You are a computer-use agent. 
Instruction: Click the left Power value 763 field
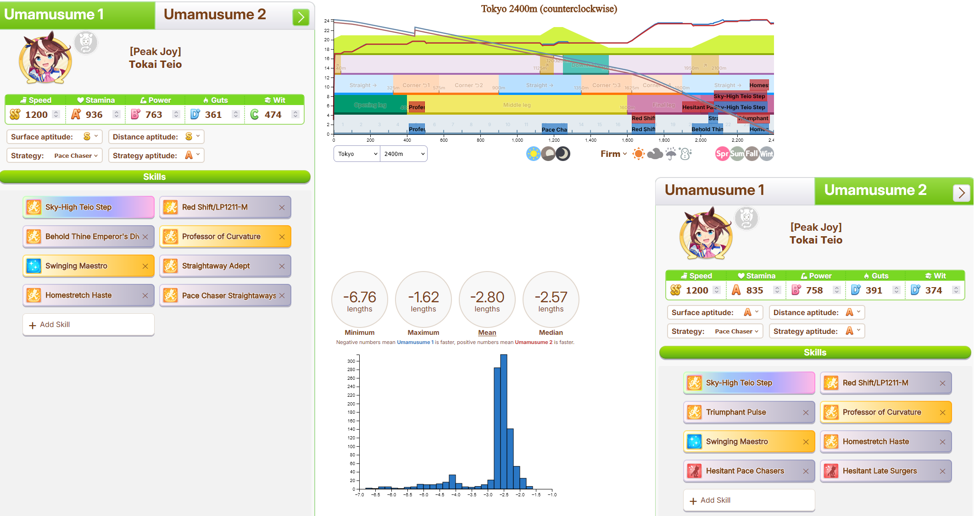(154, 115)
